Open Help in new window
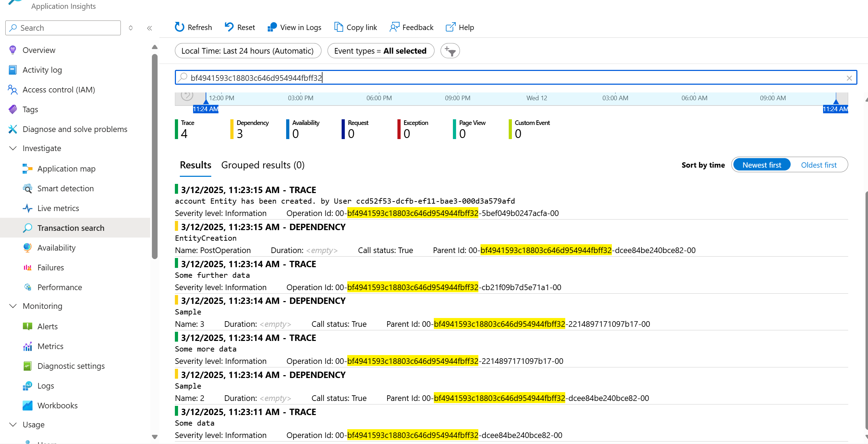This screenshot has height=444, width=868. click(x=460, y=27)
